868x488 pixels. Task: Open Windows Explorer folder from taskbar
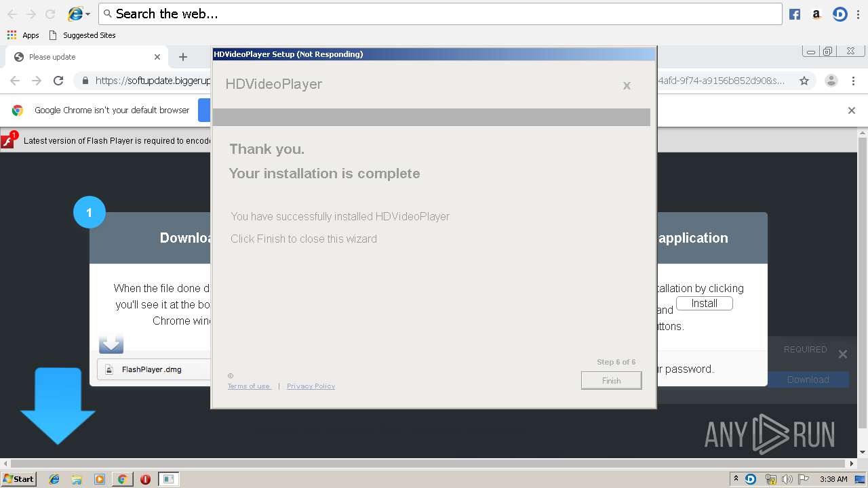coord(77,479)
